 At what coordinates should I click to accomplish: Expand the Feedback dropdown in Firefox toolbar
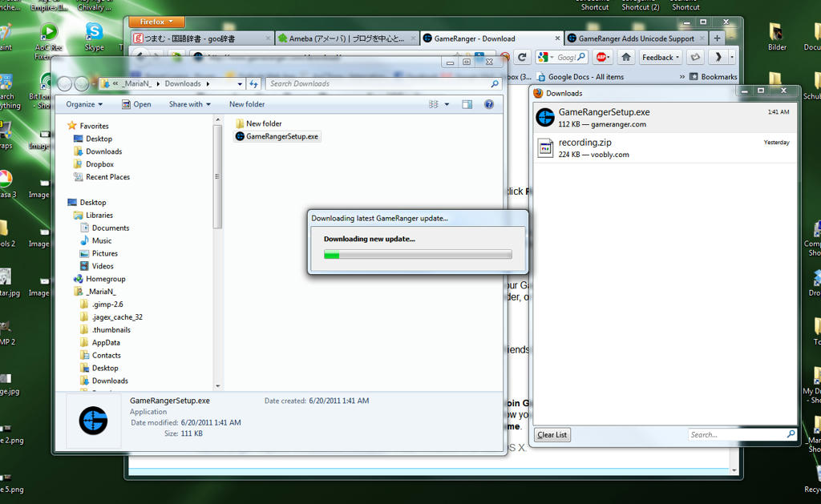[661, 57]
